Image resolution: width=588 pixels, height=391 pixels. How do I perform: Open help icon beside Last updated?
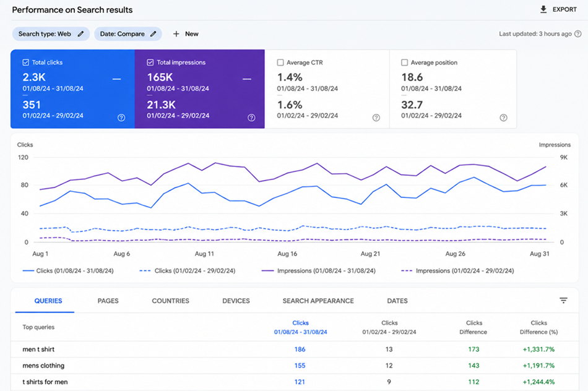(578, 34)
